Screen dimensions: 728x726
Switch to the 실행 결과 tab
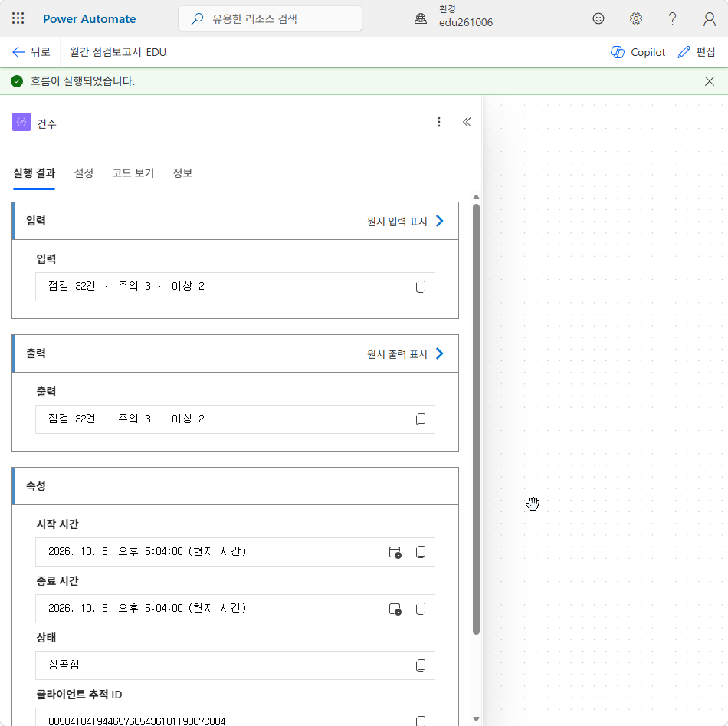(x=34, y=173)
